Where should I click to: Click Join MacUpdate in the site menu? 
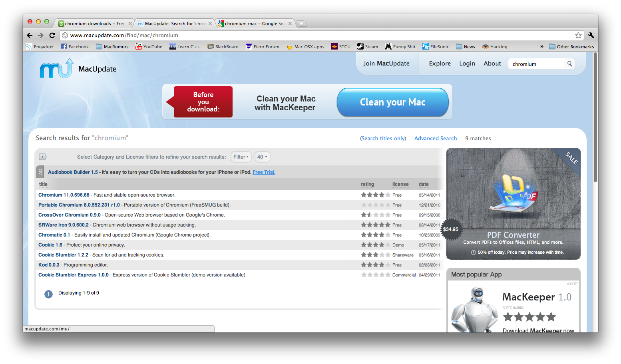[x=386, y=63]
